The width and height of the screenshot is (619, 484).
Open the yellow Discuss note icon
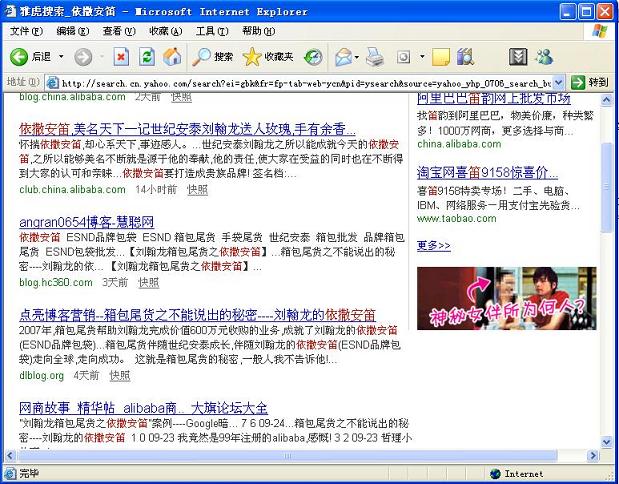pos(441,57)
